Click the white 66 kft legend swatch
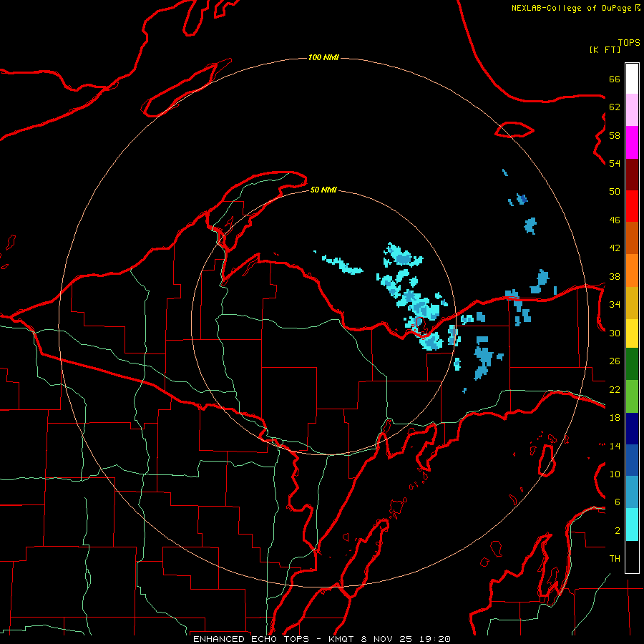The image size is (644, 644). click(632, 79)
